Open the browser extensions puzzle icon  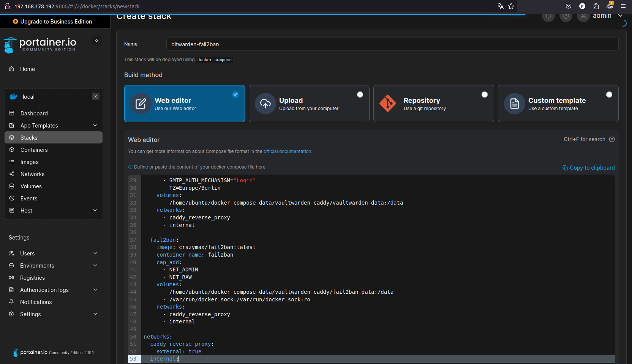596,6
